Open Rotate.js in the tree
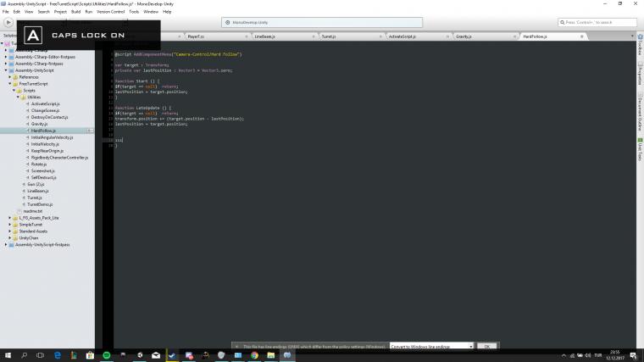Viewport: 644px width, 362px height. click(39, 164)
